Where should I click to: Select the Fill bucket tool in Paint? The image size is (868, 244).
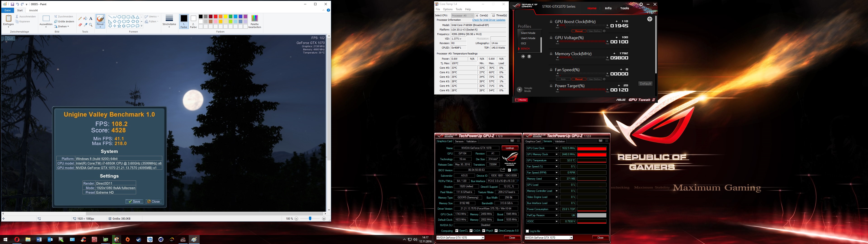85,19
